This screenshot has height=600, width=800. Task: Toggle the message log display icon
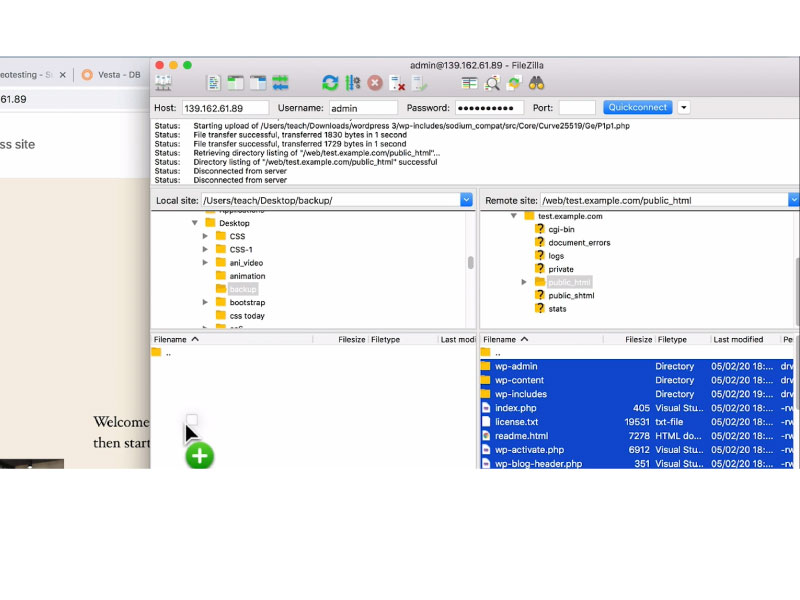coord(213,83)
